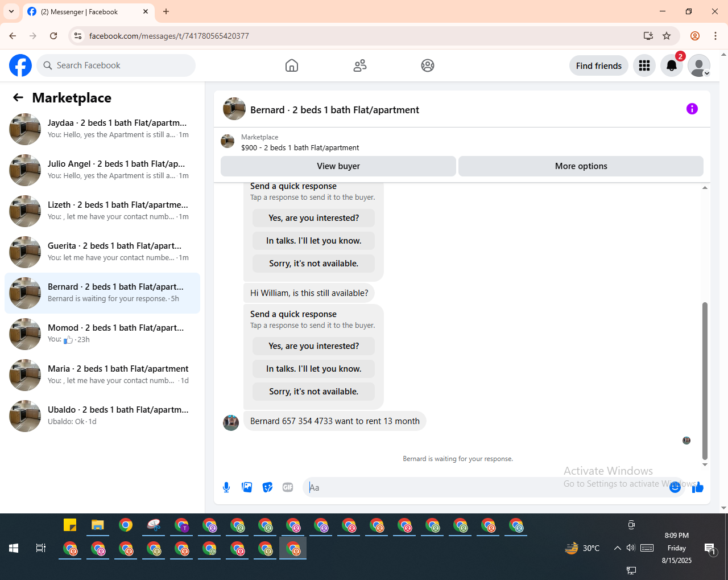The height and width of the screenshot is (580, 728).
Task: Open the emoji picker in message box
Action: pyautogui.click(x=675, y=487)
